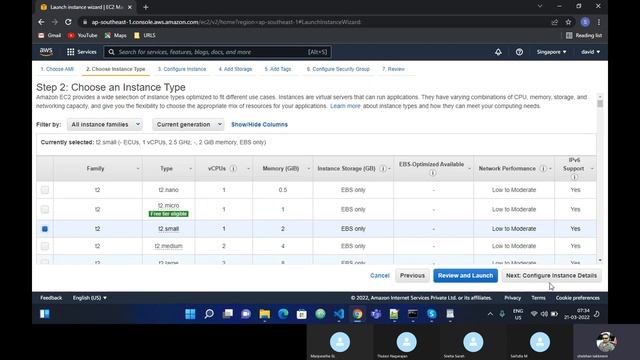Go to step 5. Add Tags
This screenshot has height=360, width=640.
click(x=278, y=69)
